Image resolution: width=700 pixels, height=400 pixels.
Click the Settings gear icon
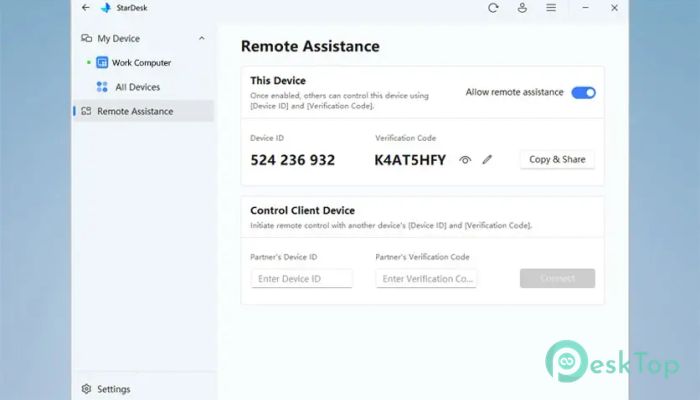tap(86, 389)
